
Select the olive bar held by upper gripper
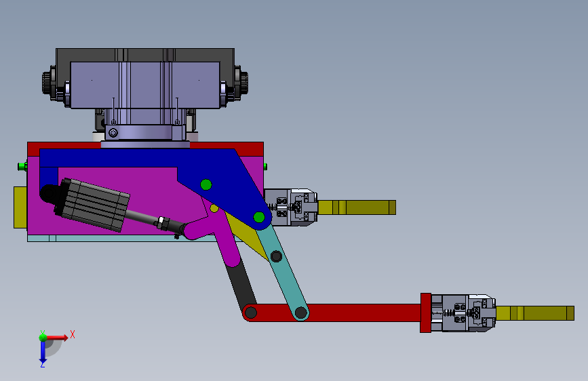pyautogui.click(x=357, y=207)
